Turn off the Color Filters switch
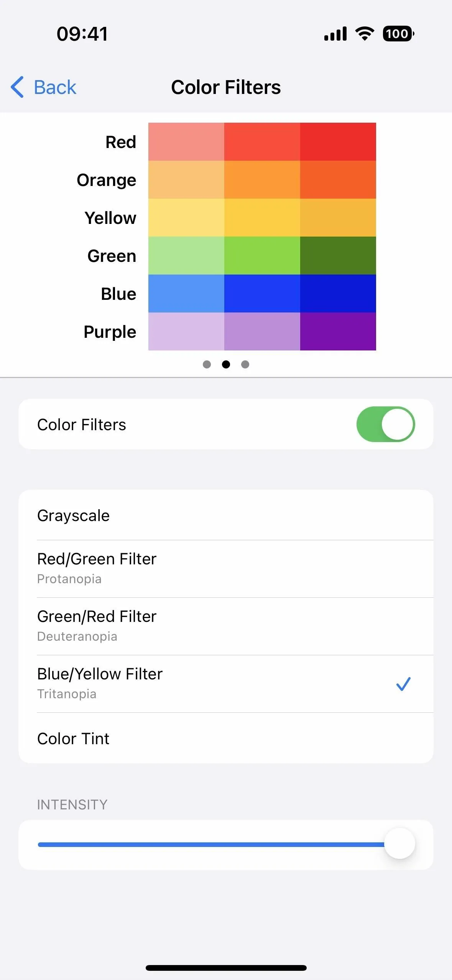Image resolution: width=452 pixels, height=980 pixels. point(385,424)
